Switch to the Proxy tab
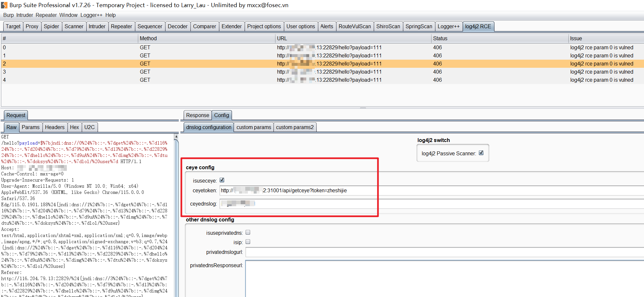 [x=32, y=26]
